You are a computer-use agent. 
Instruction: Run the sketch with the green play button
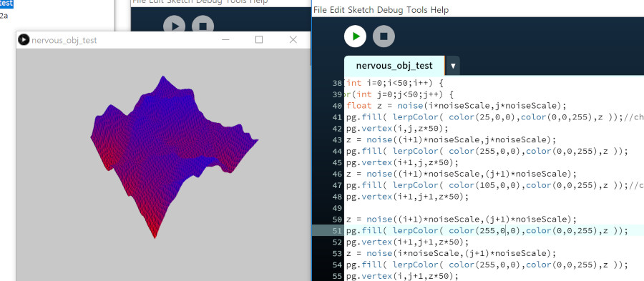pyautogui.click(x=355, y=36)
